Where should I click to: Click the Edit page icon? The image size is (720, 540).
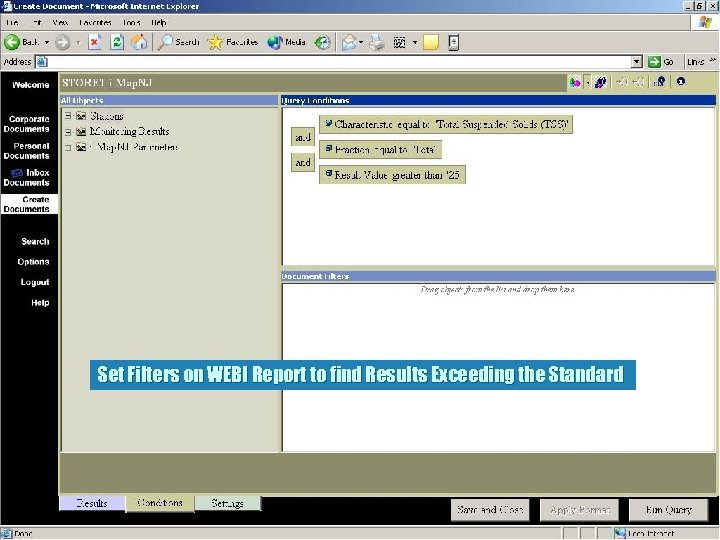click(399, 42)
